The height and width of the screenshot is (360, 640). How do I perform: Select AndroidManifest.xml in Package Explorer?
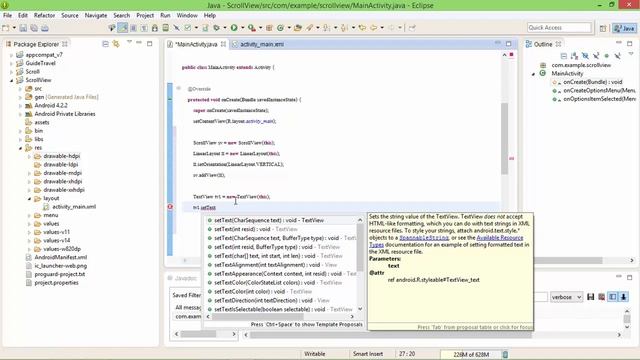point(60,257)
